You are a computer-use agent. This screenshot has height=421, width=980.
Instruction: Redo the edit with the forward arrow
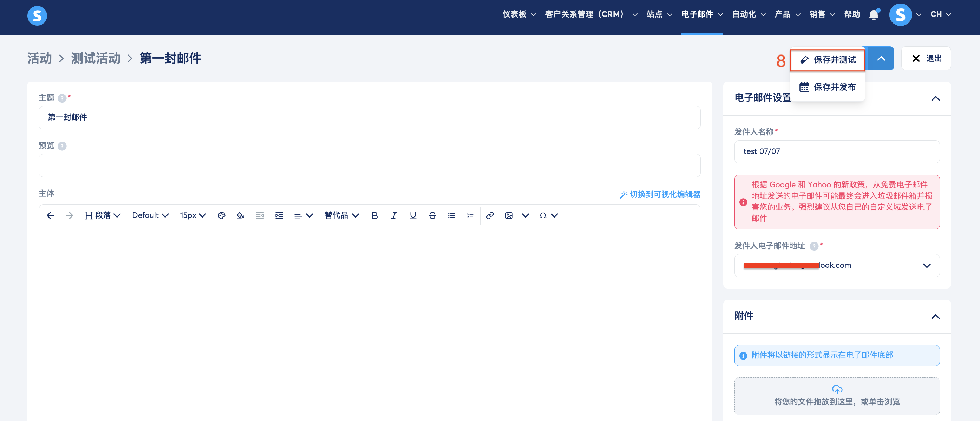click(x=69, y=215)
